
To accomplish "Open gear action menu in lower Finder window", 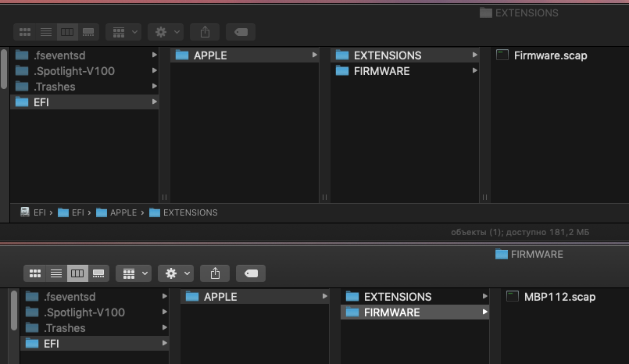I will 176,273.
